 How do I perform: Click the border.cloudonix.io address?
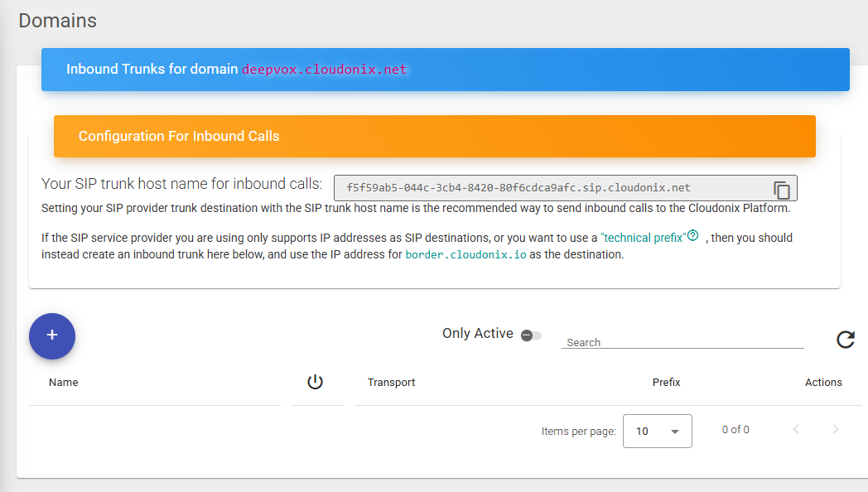point(465,255)
